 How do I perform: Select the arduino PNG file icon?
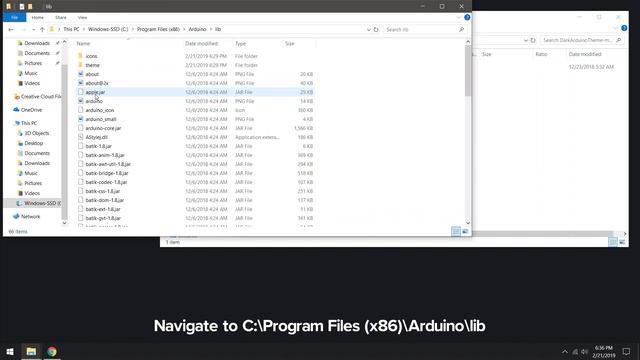point(80,101)
